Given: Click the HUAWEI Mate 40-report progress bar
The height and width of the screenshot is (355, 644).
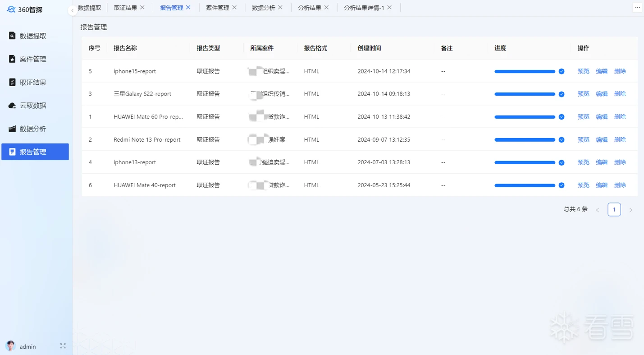Looking at the screenshot, I should [525, 185].
